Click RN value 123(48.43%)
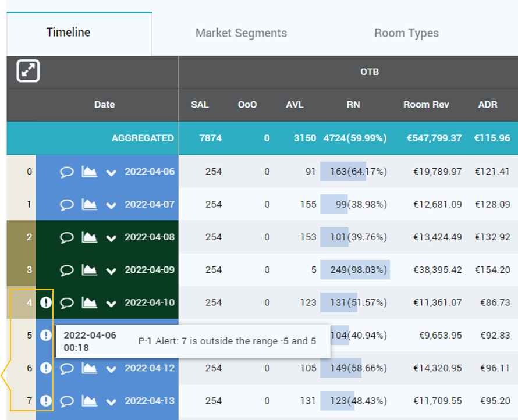 359,401
